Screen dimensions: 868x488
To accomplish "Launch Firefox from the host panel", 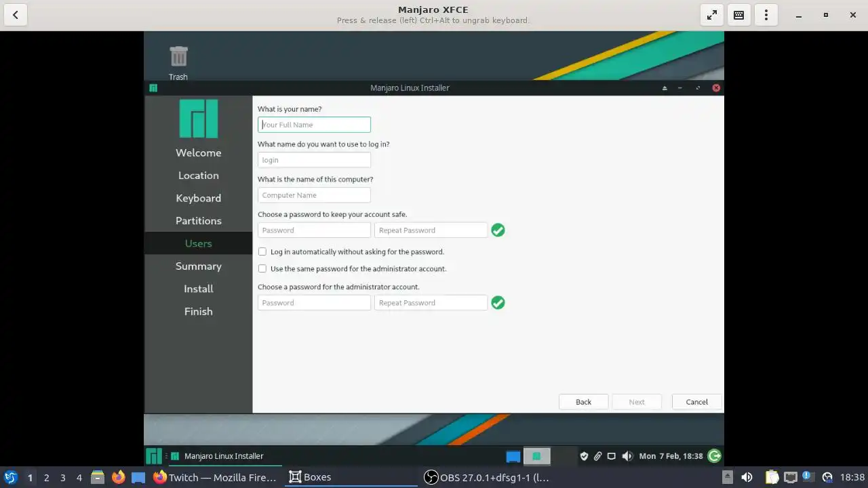I will tap(119, 477).
